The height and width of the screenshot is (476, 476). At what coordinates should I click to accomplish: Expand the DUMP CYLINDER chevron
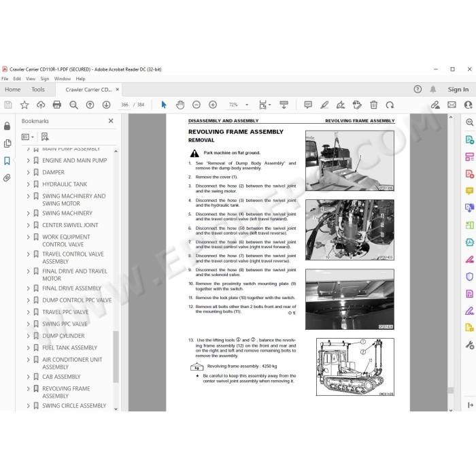[x=29, y=336]
